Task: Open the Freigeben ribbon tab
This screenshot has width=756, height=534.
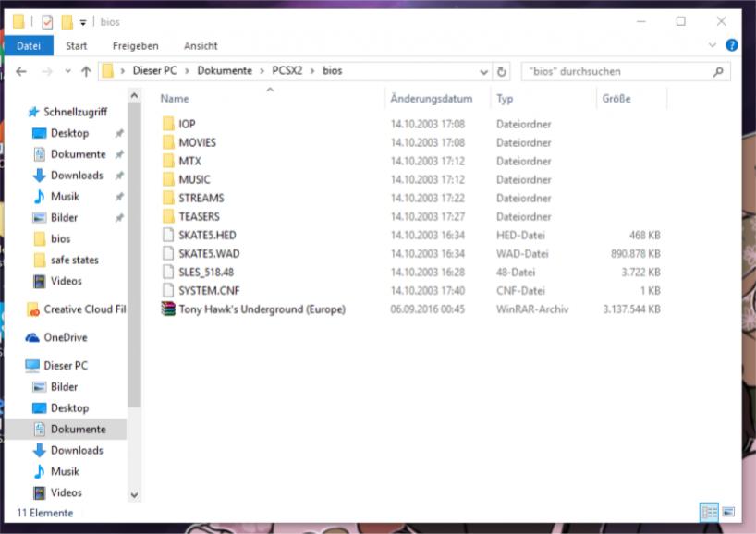Action: pyautogui.click(x=136, y=46)
